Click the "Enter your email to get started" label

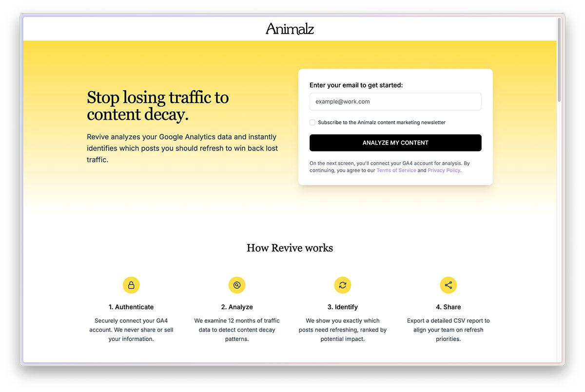(x=356, y=85)
